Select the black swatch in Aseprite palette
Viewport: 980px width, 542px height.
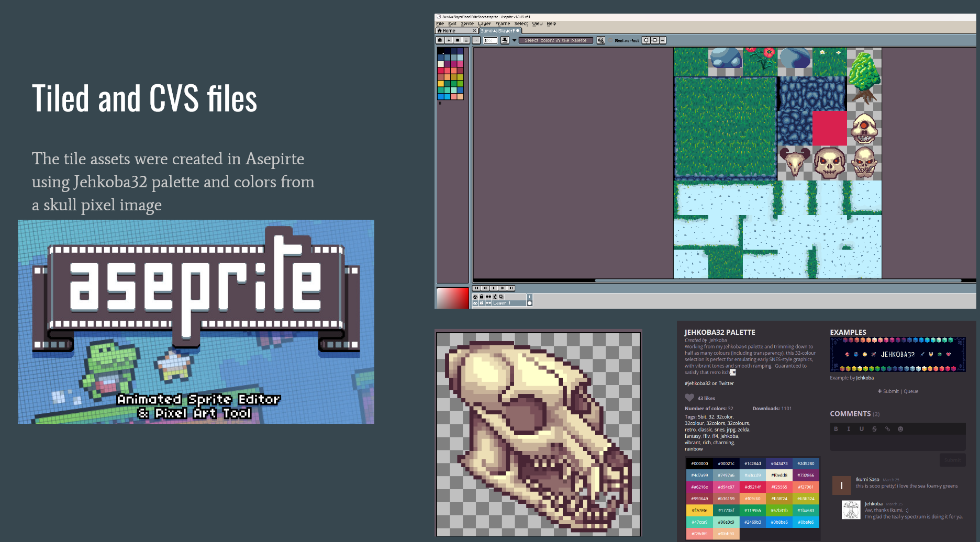click(x=441, y=51)
